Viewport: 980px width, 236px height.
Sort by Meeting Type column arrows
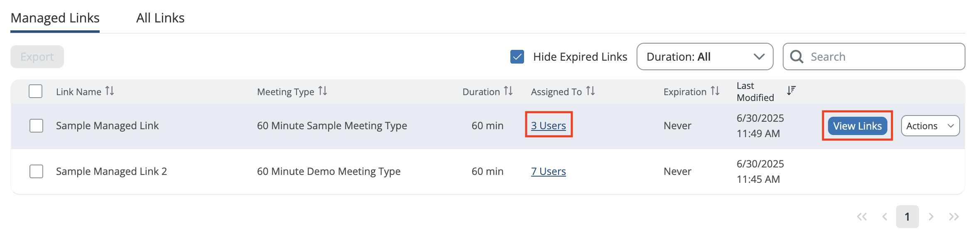click(x=323, y=91)
